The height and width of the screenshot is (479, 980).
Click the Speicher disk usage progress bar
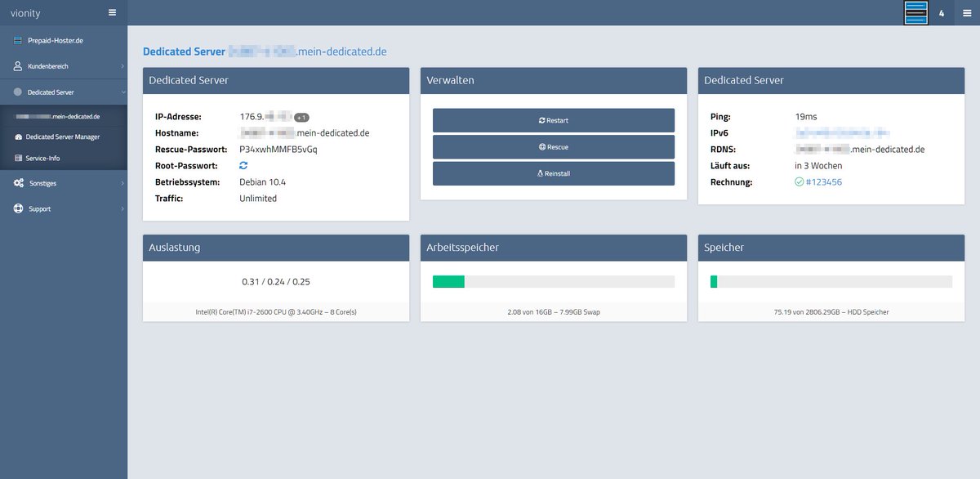click(x=831, y=282)
